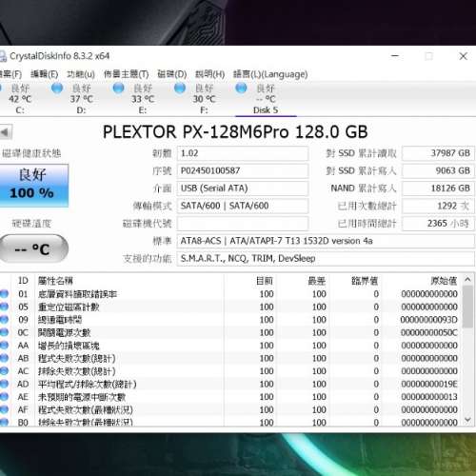Image resolution: width=476 pixels, height=476 pixels.
Task: Click power on count value 1292
Action: click(438, 206)
